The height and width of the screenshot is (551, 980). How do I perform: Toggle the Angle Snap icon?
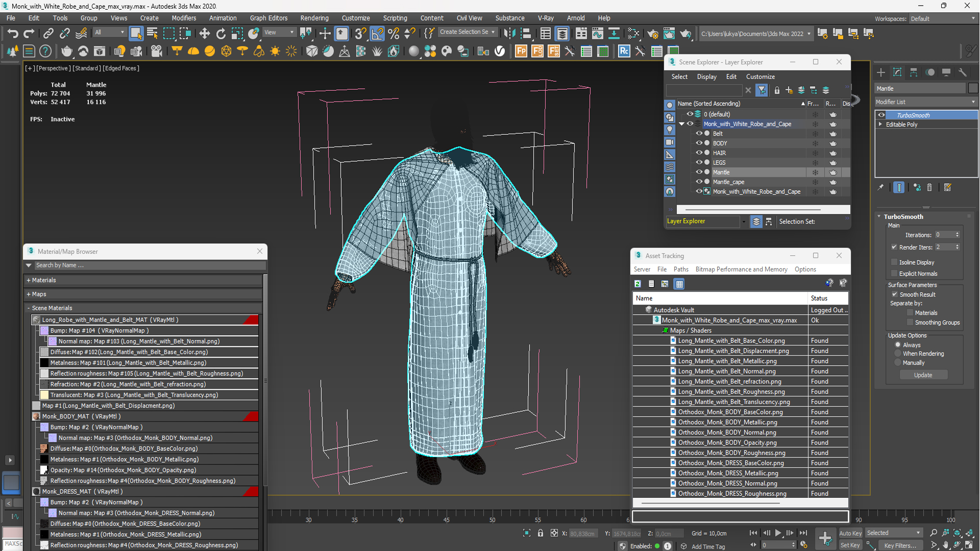(377, 34)
